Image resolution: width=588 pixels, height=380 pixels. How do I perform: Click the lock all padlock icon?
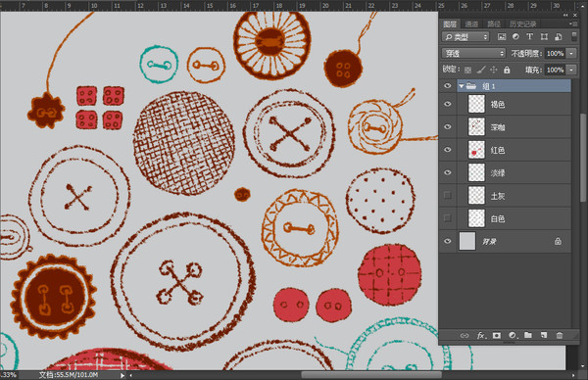click(x=507, y=70)
